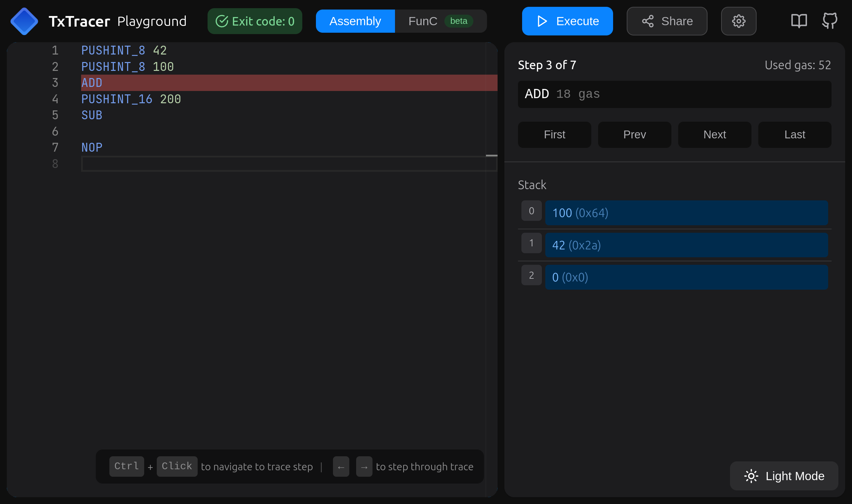Click the Used gas: 52 label

click(798, 65)
